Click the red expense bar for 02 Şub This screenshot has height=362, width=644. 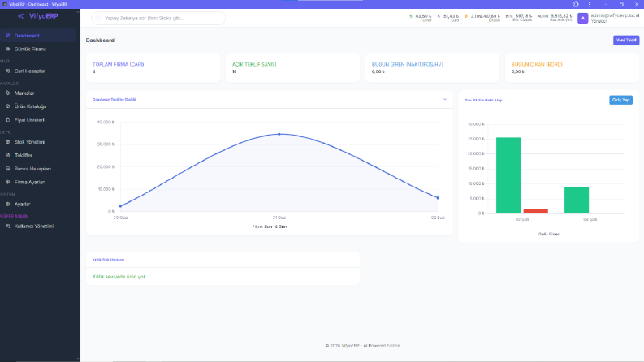(535, 211)
